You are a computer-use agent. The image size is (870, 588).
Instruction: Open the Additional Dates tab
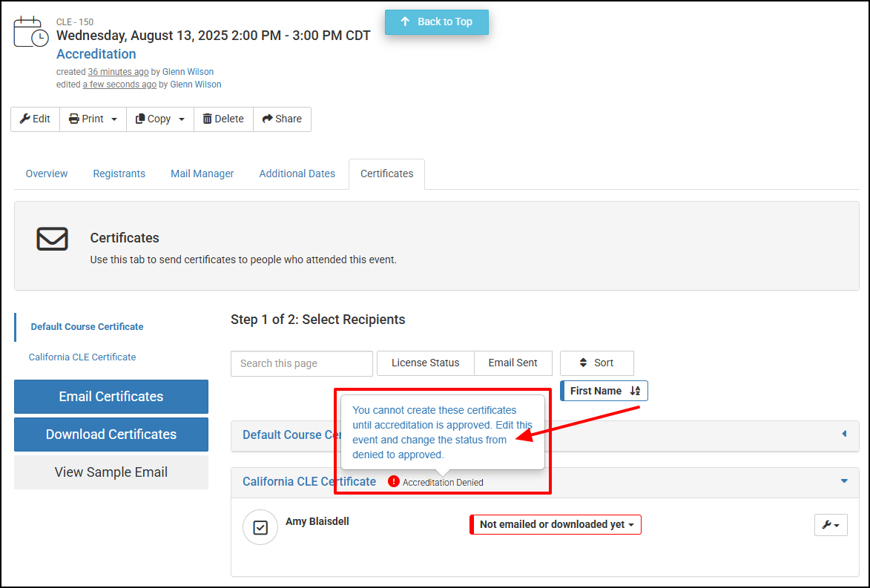pyautogui.click(x=297, y=174)
